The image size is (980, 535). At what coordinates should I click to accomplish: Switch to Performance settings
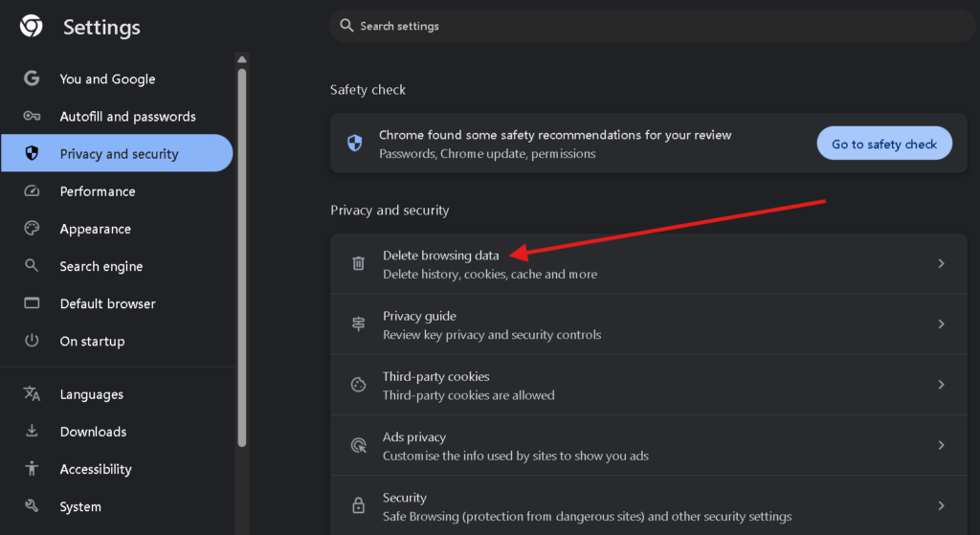[x=117, y=191]
